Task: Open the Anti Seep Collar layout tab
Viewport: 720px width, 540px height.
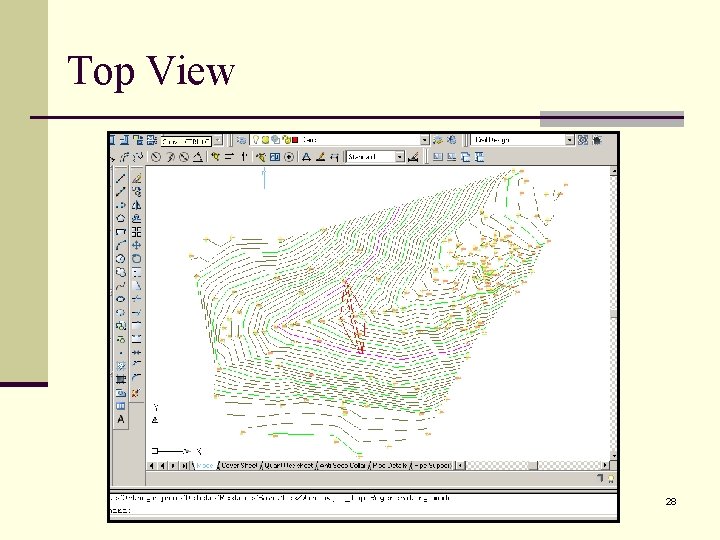Action: pos(343,465)
